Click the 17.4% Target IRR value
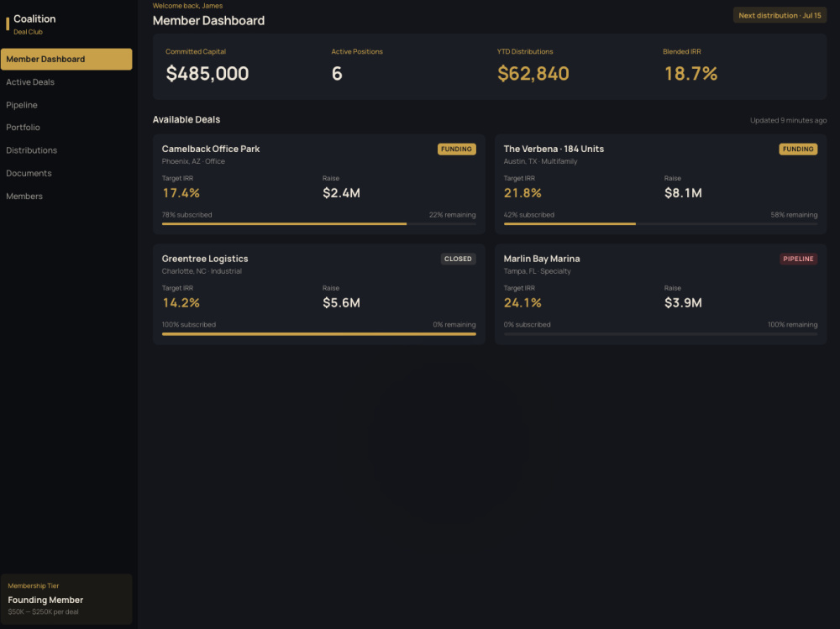The width and height of the screenshot is (840, 629). click(181, 193)
